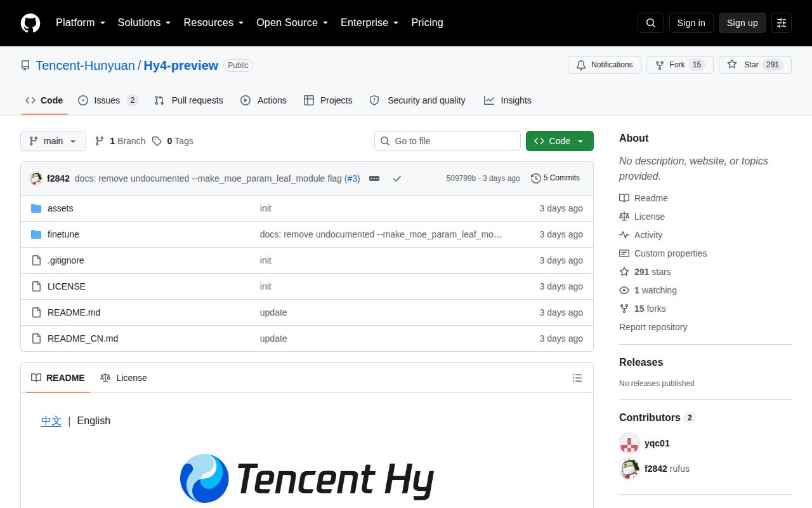Viewport: 812px width, 508px height.
Task: Click the search magnifier icon
Action: [651, 23]
